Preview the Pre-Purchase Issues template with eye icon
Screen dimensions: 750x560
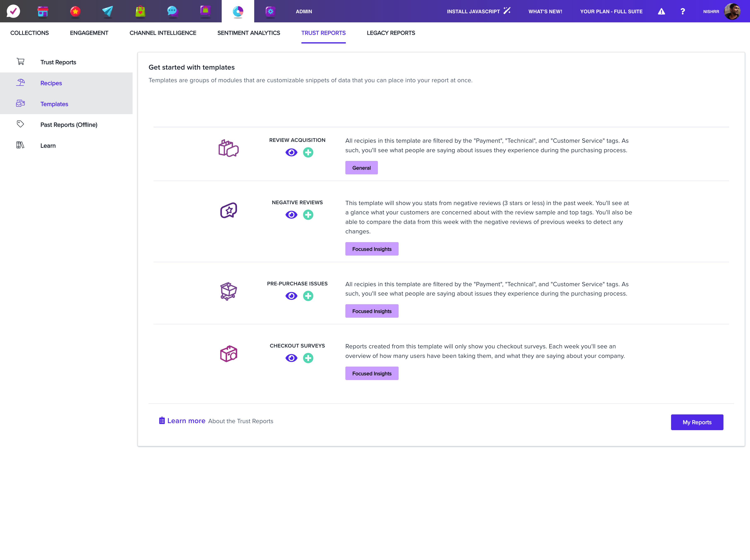(x=291, y=296)
